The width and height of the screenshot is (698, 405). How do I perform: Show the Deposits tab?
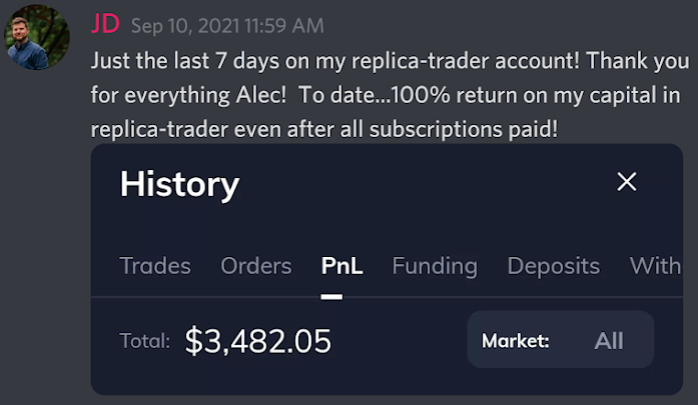click(x=553, y=266)
